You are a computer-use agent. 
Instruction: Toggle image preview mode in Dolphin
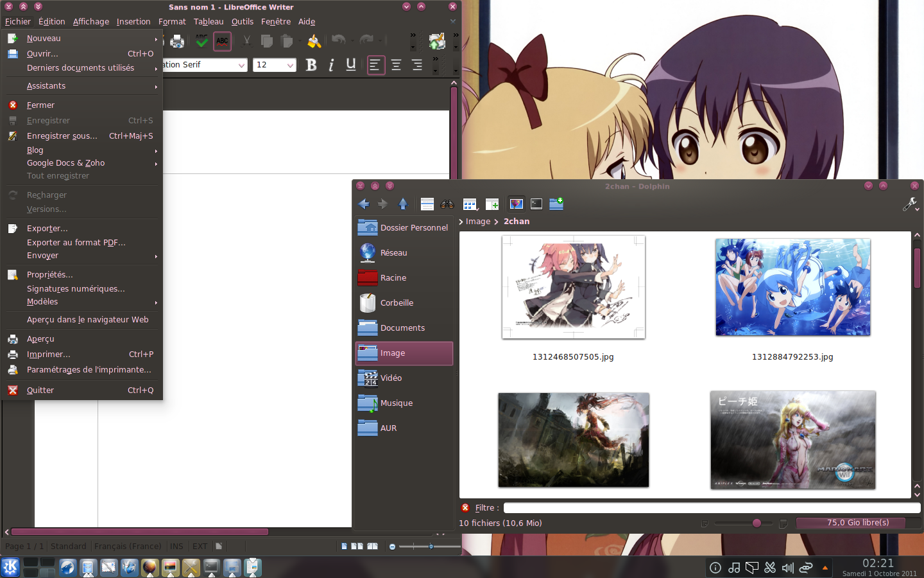click(x=517, y=204)
